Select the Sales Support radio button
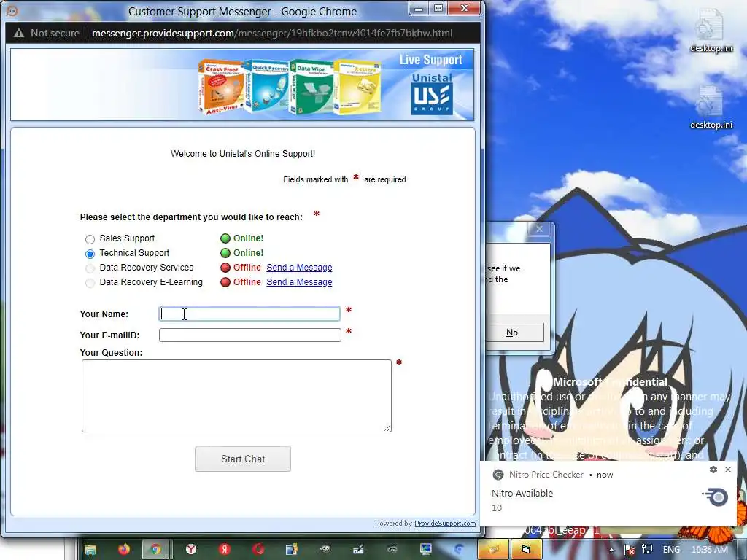Screen dimensions: 747x560 pyautogui.click(x=90, y=239)
